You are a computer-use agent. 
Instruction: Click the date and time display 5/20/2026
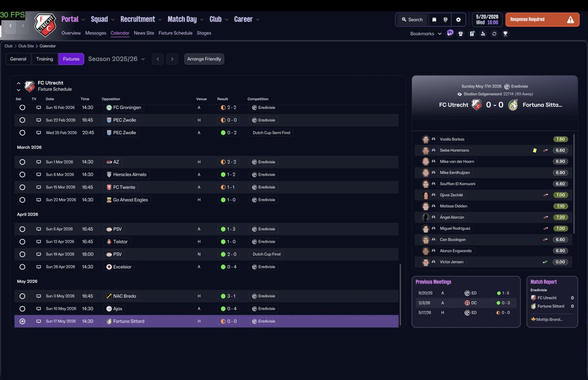[x=487, y=19]
